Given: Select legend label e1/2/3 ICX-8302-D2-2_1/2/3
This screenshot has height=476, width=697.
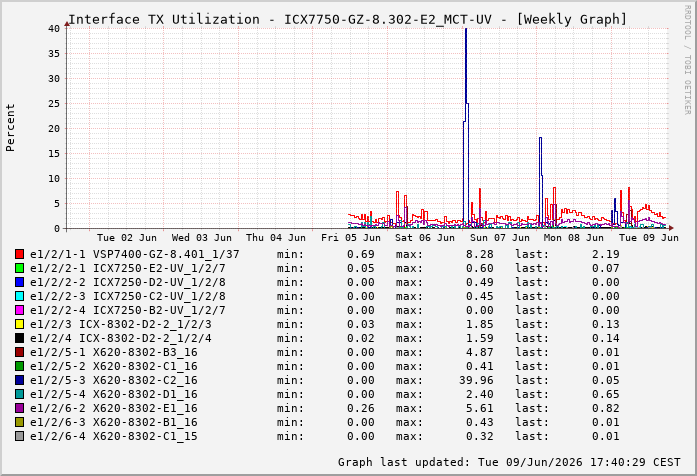Looking at the screenshot, I should (121, 324).
